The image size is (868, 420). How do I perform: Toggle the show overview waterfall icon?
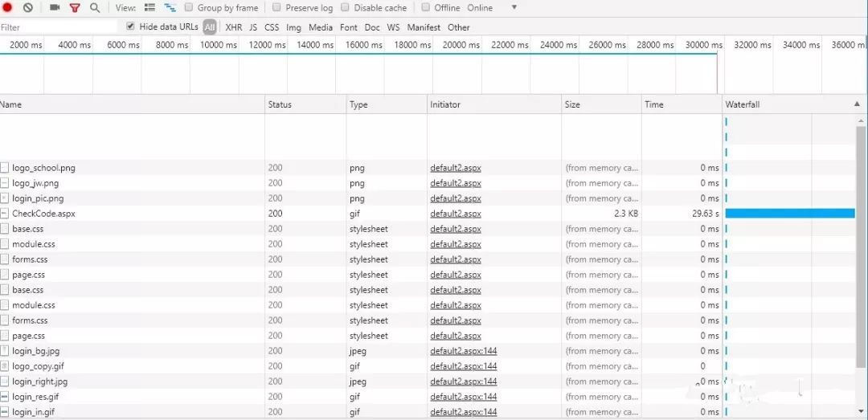pos(170,7)
